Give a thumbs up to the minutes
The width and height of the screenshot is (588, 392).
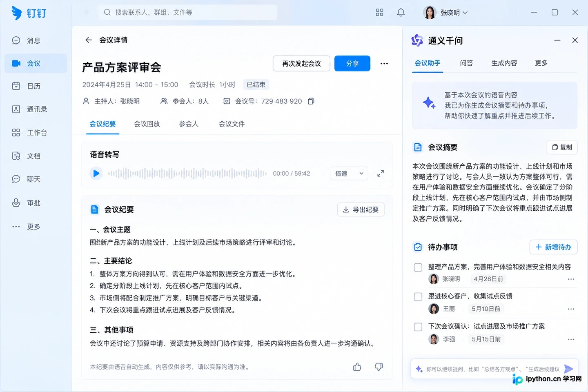357,367
